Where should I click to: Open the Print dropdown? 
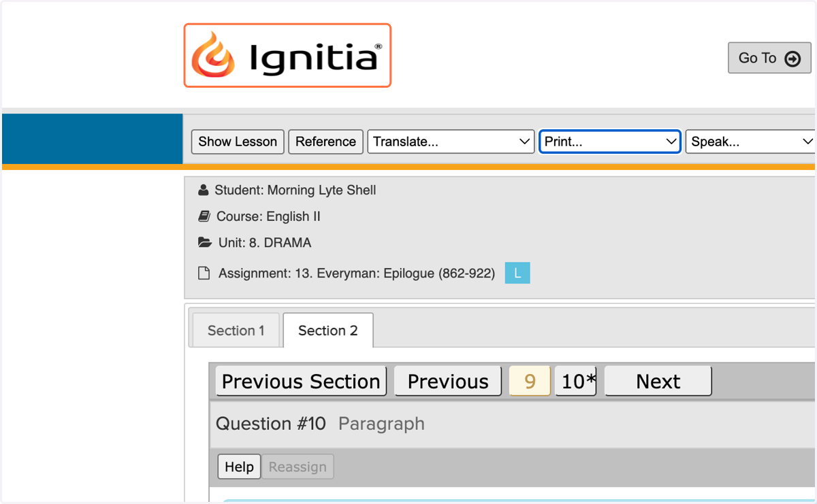pyautogui.click(x=610, y=141)
